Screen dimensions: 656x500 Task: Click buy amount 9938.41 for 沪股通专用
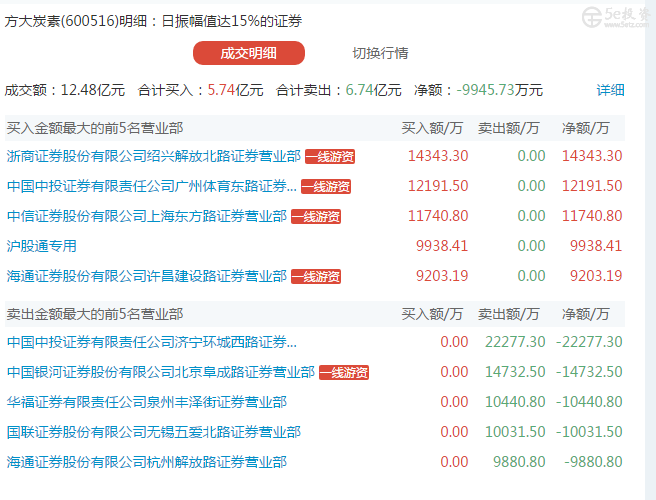(x=442, y=246)
